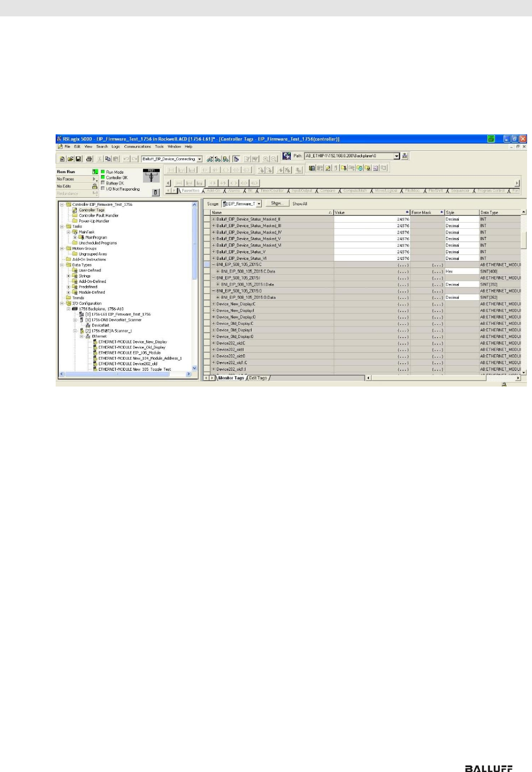Image resolution: width=532 pixels, height=772 pixels.
Task: Click the Save toolbar icon
Action: pos(79,159)
